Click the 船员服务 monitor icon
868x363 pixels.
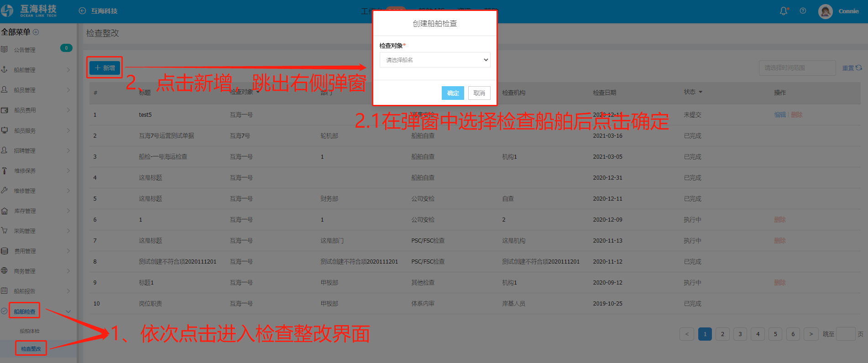[x=4, y=130]
